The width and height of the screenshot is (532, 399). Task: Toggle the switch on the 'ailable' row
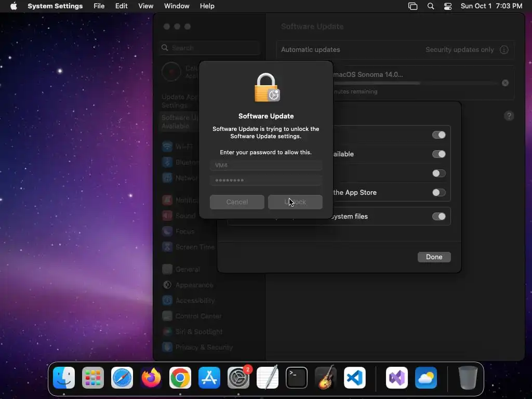438,154
